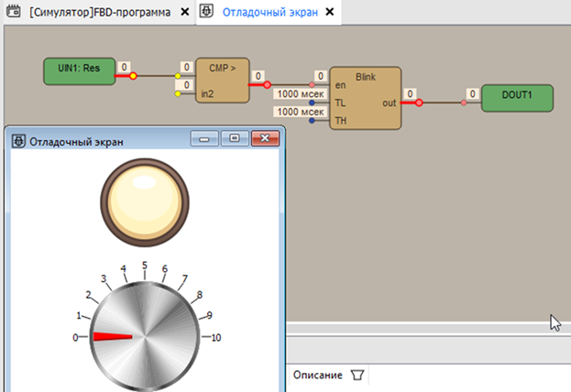Click the filter icon beside Описание
The width and height of the screenshot is (571, 392).
358,375
